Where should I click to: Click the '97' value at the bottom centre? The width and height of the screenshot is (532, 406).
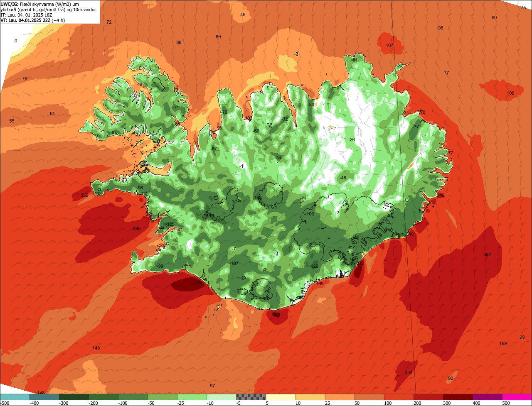pos(212,386)
